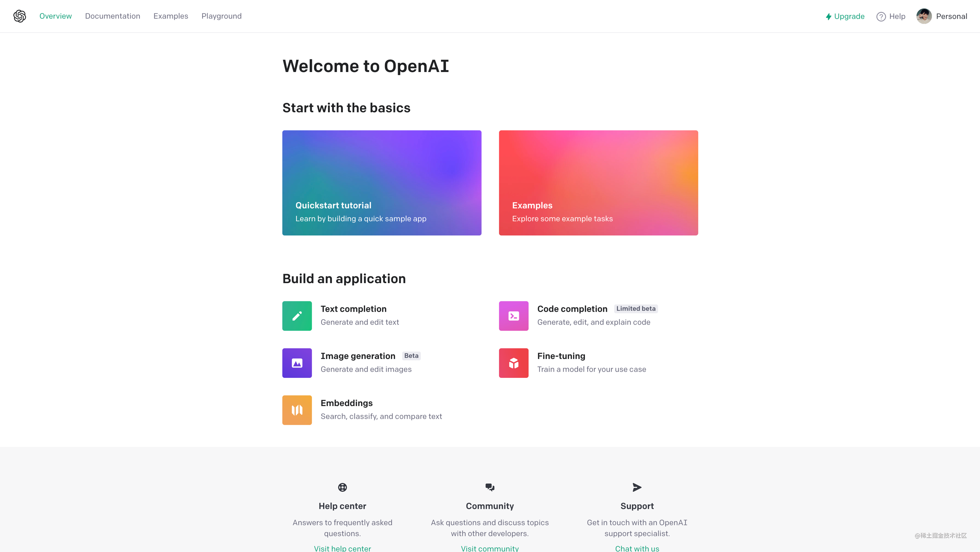Click the Limited beta badge

click(636, 309)
